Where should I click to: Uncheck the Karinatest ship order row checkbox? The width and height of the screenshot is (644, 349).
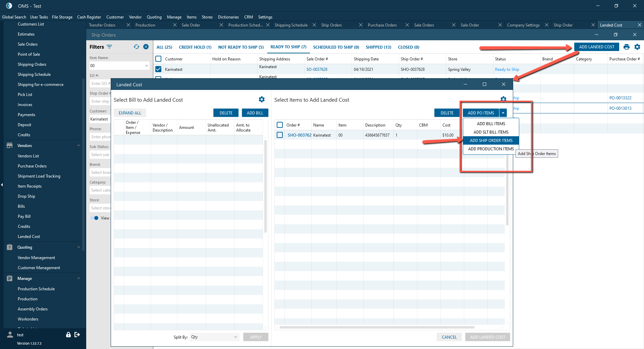(158, 69)
